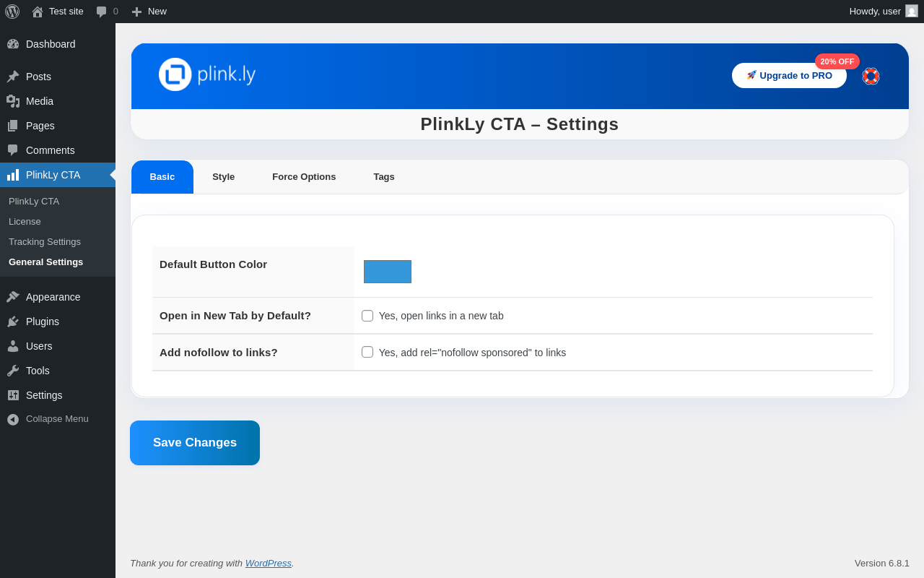
Task: Open Pages in the sidebar
Action: [x=40, y=126]
